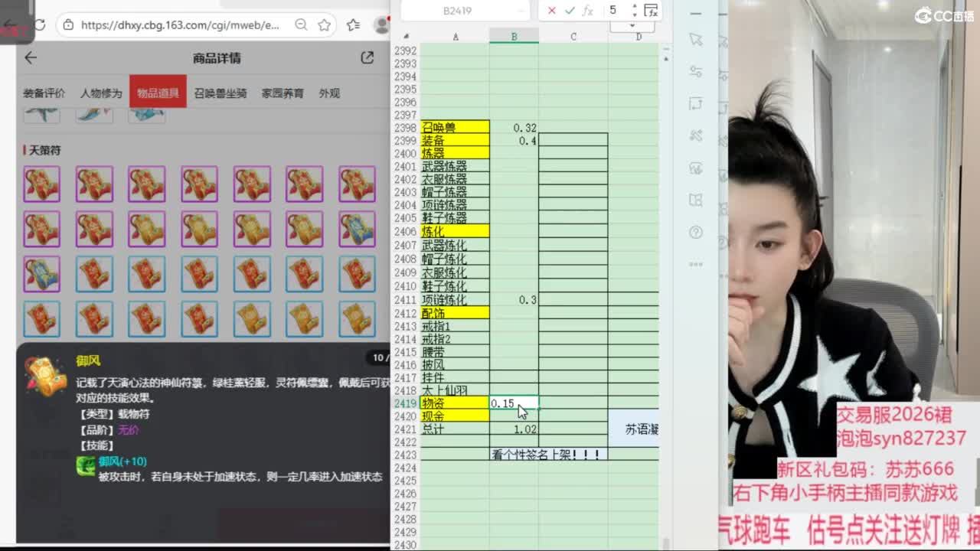Confirm entry with the green checkmark icon
980x551 pixels.
point(570,11)
